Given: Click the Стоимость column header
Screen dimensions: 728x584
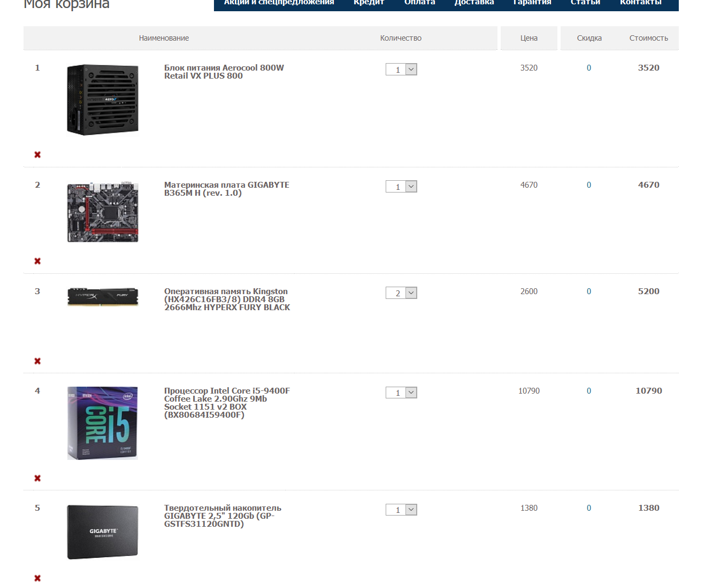Looking at the screenshot, I should pos(649,38).
